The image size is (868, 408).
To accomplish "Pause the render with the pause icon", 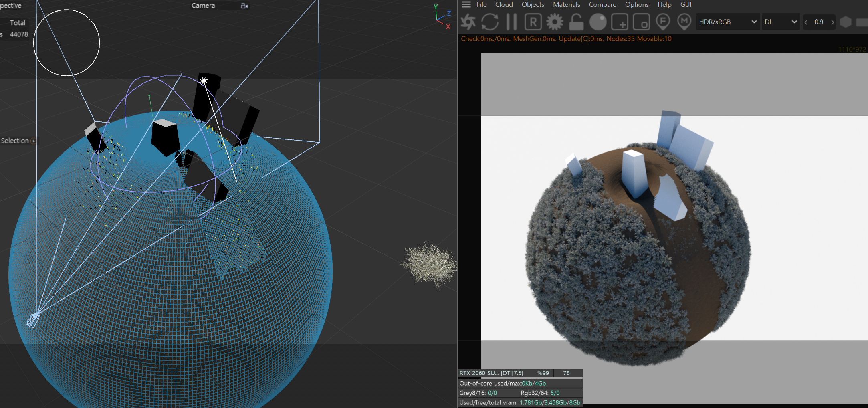I will pyautogui.click(x=511, y=22).
